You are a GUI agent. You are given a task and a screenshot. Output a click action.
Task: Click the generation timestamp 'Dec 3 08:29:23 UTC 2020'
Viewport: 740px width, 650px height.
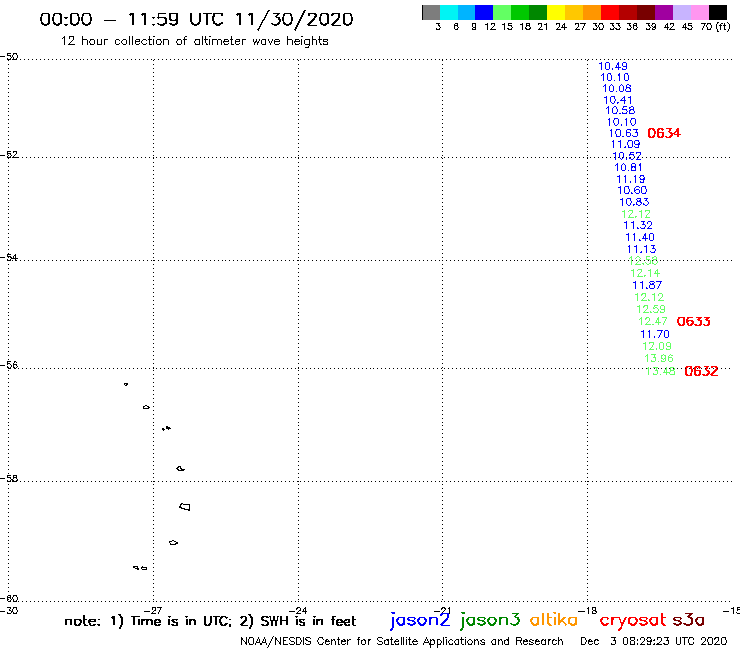point(654,642)
